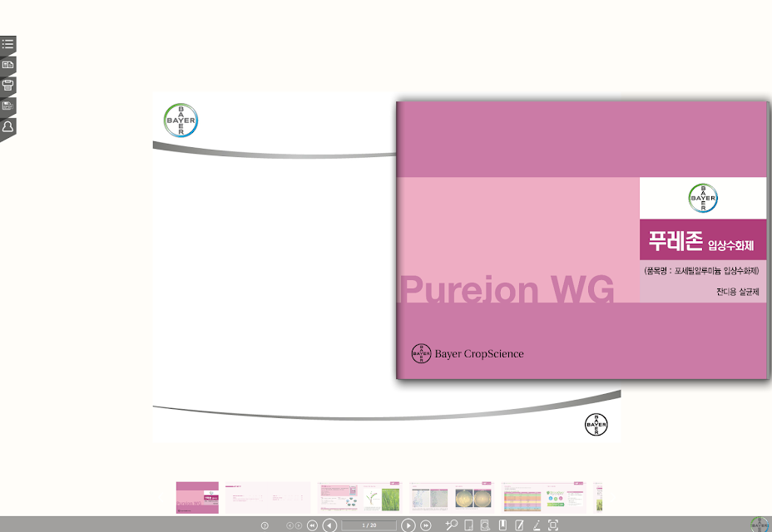Go to next page arrow button

(x=408, y=525)
